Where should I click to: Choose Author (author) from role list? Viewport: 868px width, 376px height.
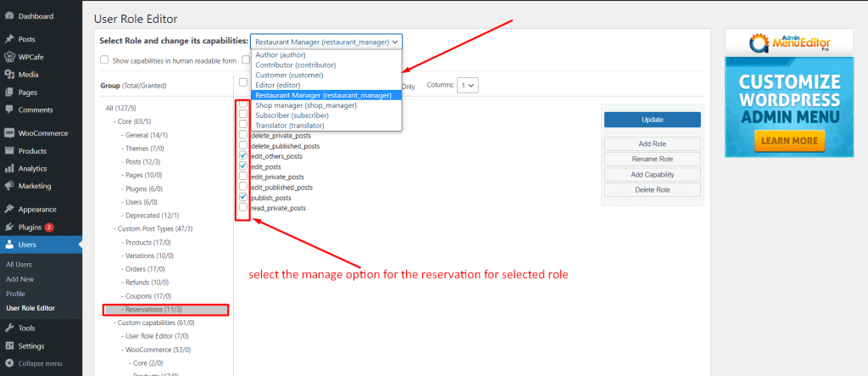point(326,55)
